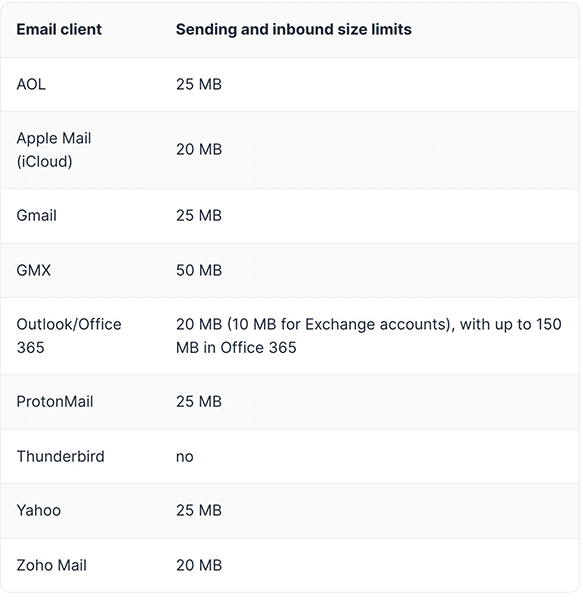Select the ProtonMail cell
Viewport: 583px width, 600px height.
[55, 401]
